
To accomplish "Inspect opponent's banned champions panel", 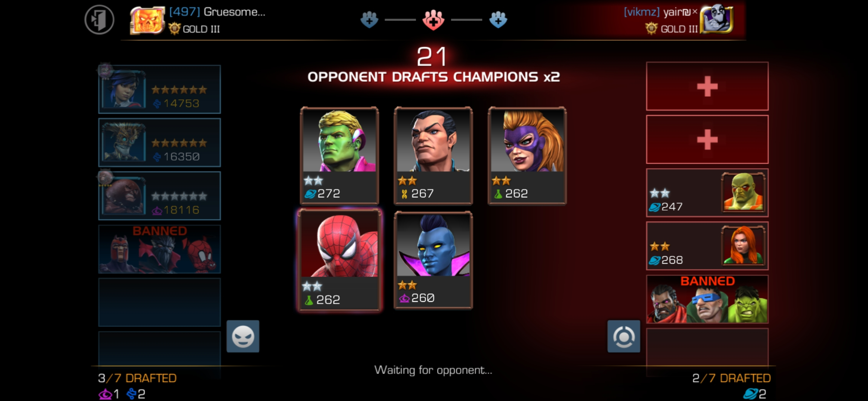I will point(707,299).
